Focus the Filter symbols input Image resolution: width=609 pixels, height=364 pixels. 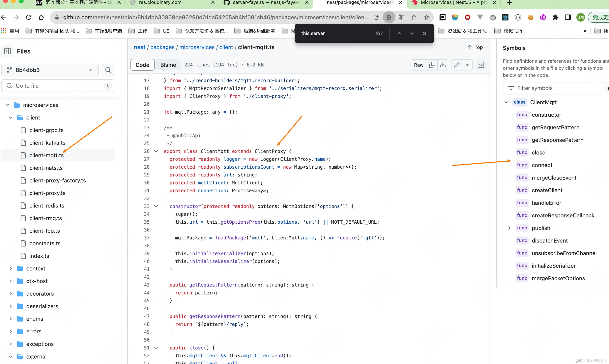click(556, 88)
